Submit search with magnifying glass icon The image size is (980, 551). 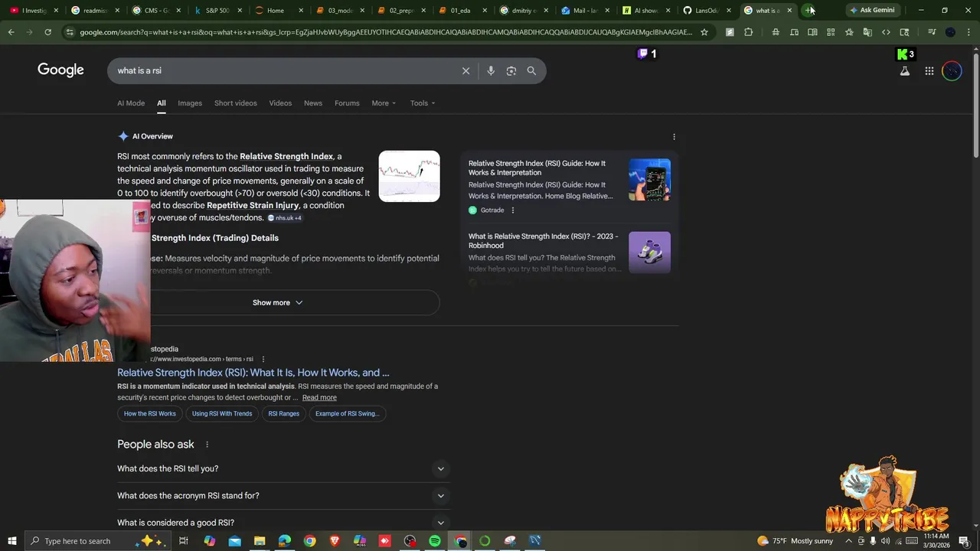pyautogui.click(x=531, y=70)
